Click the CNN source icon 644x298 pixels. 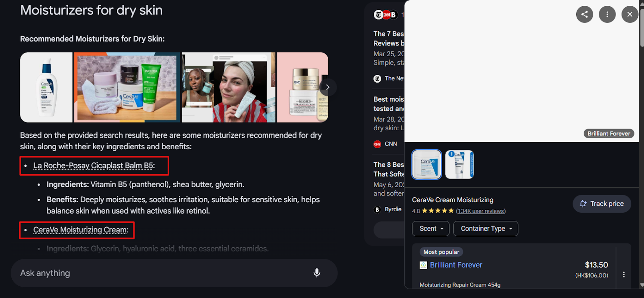pos(377,144)
